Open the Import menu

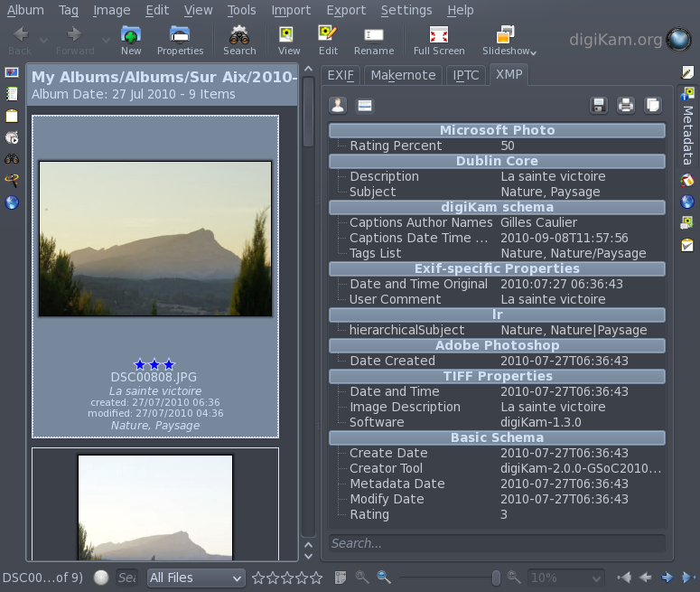click(x=292, y=10)
